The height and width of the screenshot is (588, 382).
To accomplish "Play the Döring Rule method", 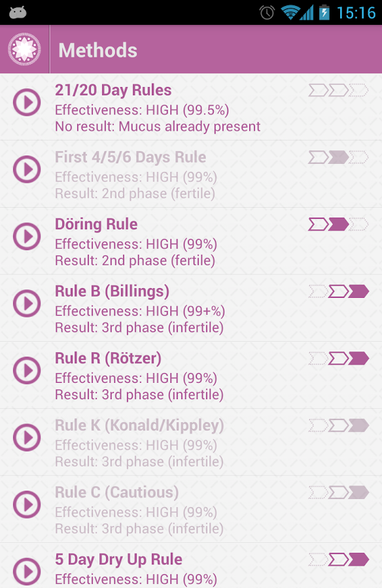I will [x=26, y=237].
